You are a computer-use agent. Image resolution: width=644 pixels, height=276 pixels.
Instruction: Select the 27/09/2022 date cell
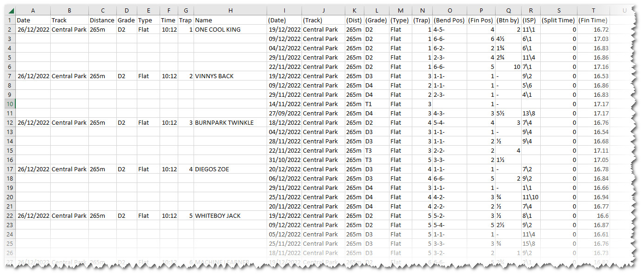(x=284, y=114)
